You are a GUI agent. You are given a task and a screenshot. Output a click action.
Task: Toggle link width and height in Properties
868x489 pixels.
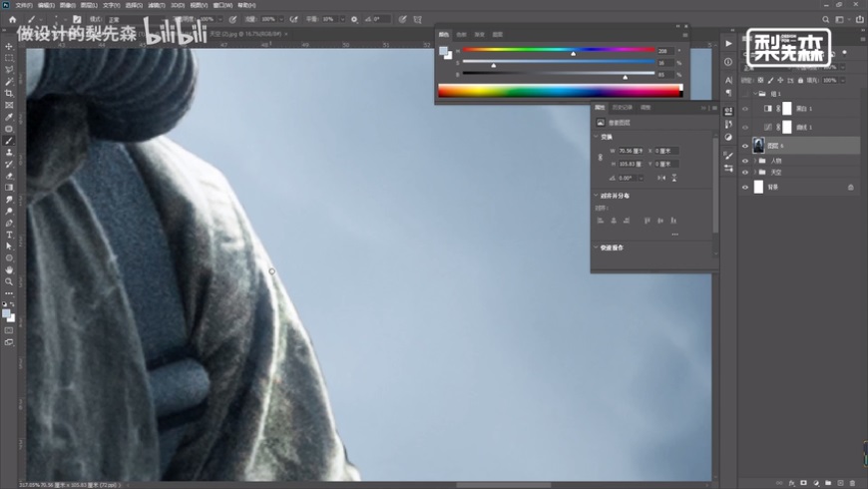(600, 158)
